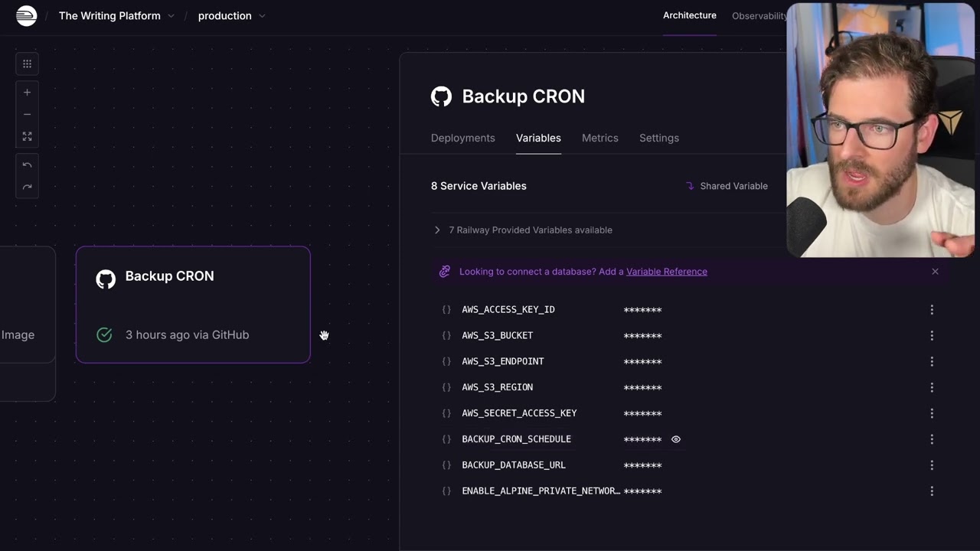This screenshot has width=980, height=551.
Task: Click braces icon beside BACKUP_CRON_SCHEDULE
Action: click(446, 439)
